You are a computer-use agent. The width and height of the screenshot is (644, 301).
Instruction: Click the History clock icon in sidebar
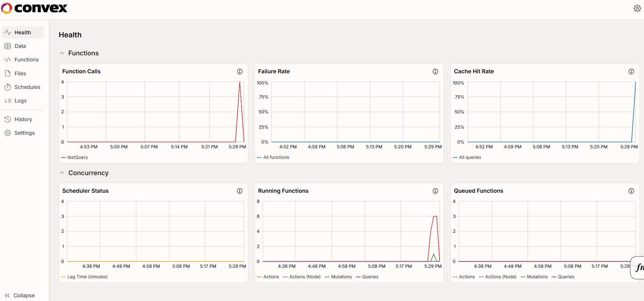point(8,119)
